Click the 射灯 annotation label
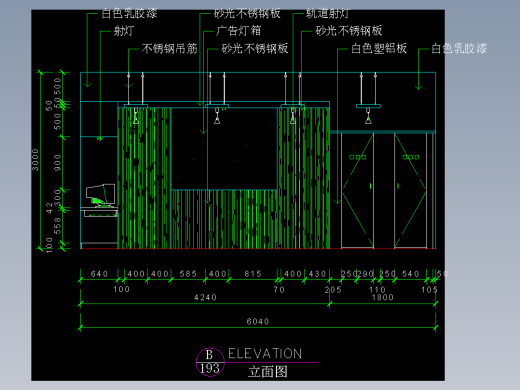520x390 pixels. pyautogui.click(x=124, y=31)
